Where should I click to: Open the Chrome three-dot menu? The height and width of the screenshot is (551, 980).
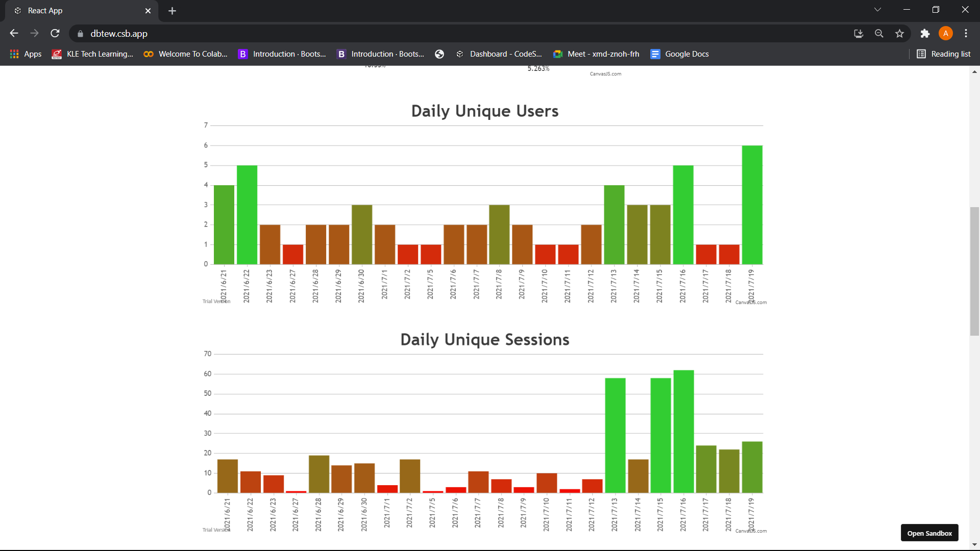pos(966,34)
